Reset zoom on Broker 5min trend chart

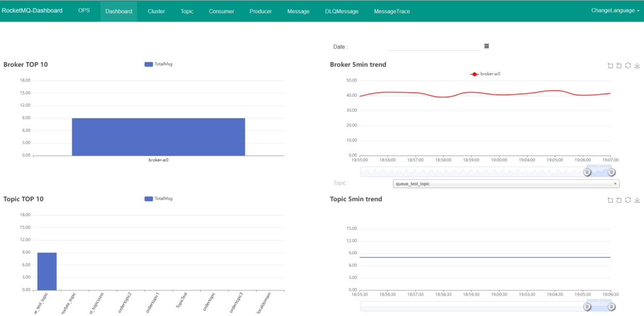coord(619,65)
